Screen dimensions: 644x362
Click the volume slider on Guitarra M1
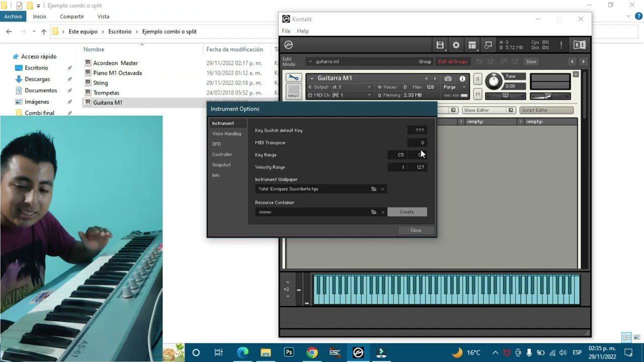pyautogui.click(x=550, y=96)
